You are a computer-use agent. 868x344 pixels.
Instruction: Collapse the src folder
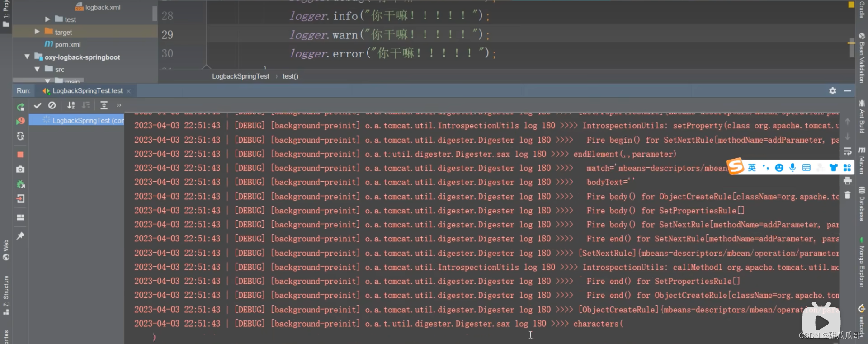(37, 69)
